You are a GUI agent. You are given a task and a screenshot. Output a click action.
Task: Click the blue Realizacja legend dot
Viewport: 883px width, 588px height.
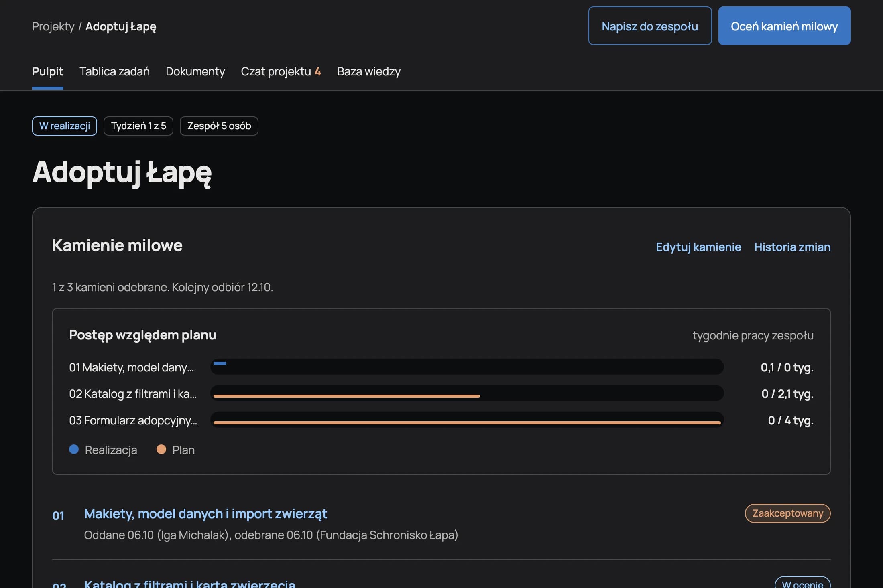[x=74, y=449]
